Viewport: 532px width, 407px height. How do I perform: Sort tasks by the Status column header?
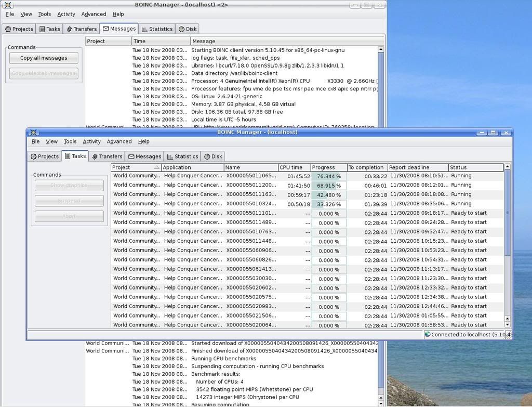(x=476, y=167)
